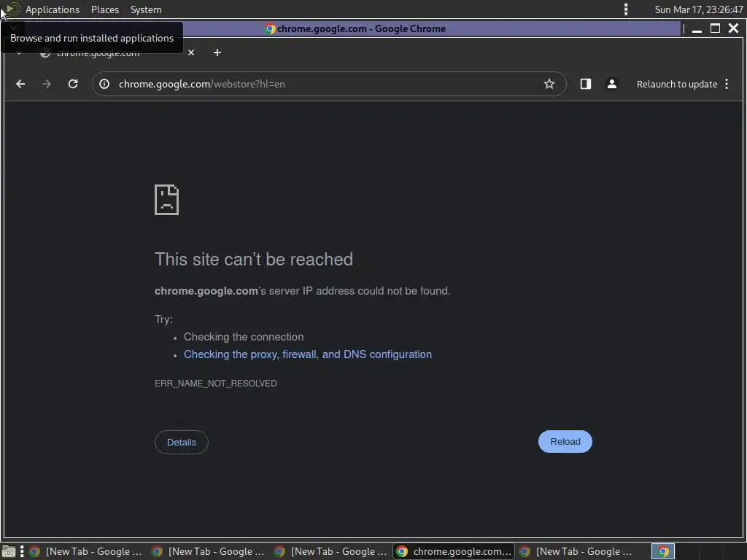The image size is (747, 560).
Task: Open proxy, firewall, and DNS configuration link
Action: 308,354
